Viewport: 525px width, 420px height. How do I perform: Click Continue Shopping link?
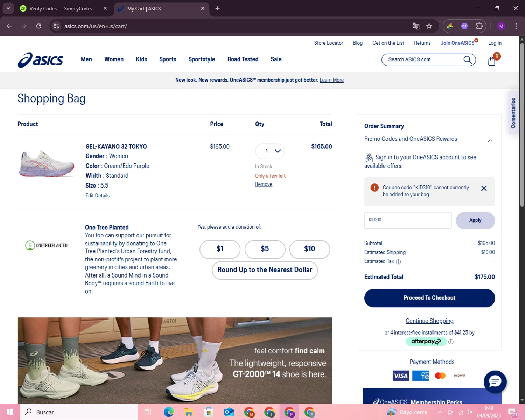pyautogui.click(x=429, y=321)
